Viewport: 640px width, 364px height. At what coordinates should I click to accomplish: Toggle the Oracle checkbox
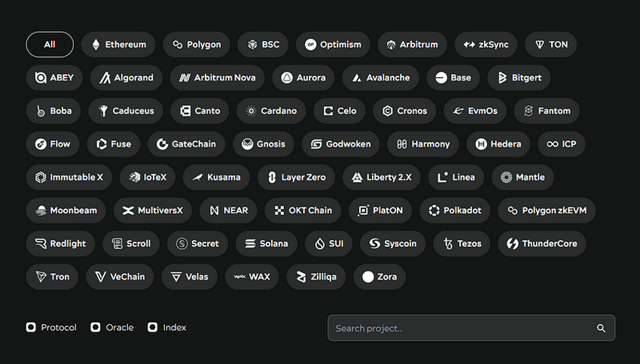click(x=96, y=327)
